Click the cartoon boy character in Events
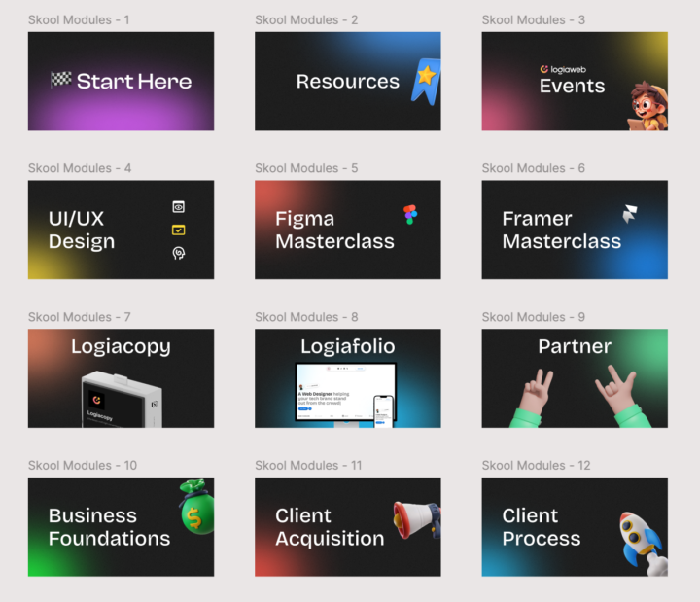700x602 pixels. [647, 106]
